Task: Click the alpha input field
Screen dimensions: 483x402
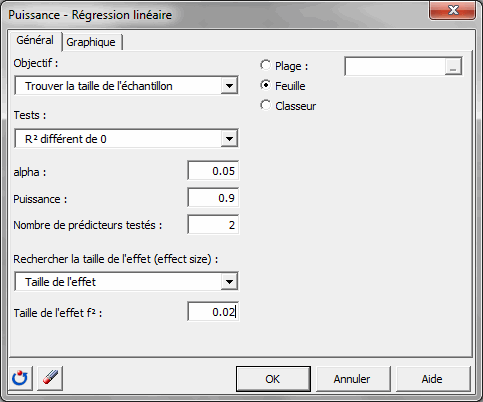Action: coord(213,171)
